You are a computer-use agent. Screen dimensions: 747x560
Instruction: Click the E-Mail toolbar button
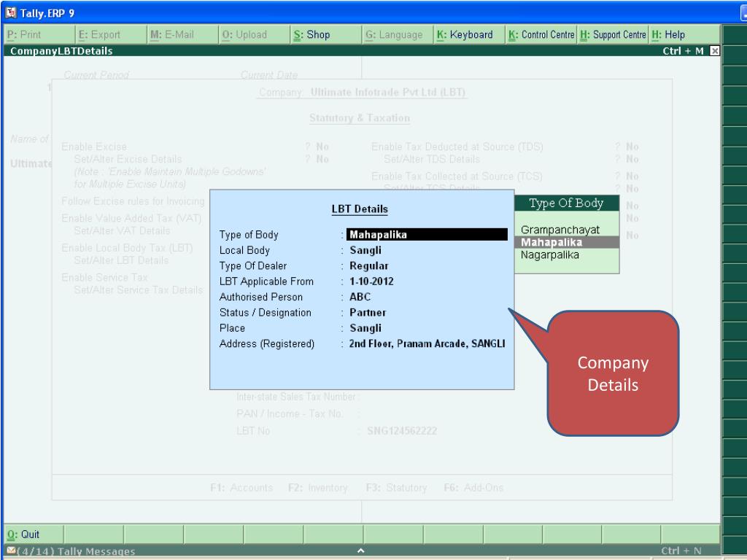pyautogui.click(x=183, y=35)
